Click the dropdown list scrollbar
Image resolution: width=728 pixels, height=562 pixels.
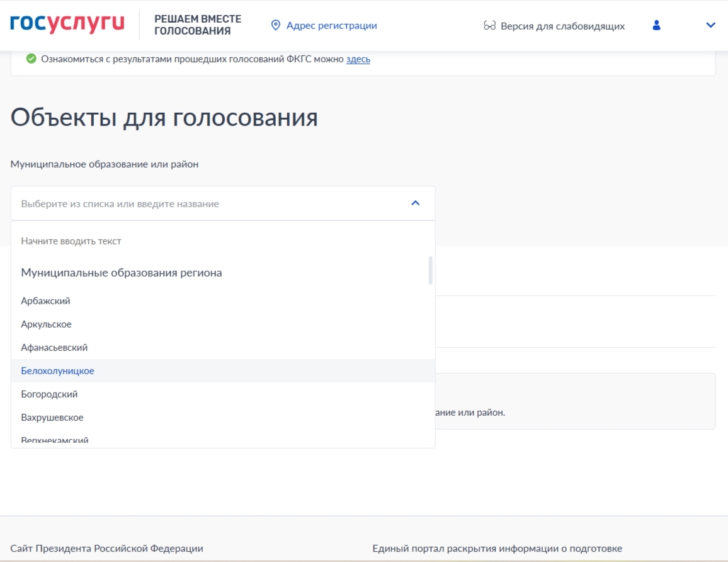click(x=430, y=270)
